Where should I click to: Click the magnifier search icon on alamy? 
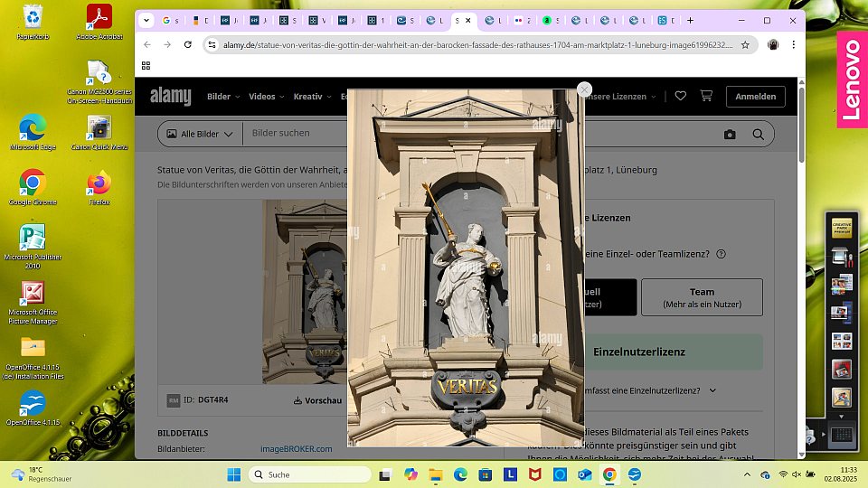(x=758, y=135)
